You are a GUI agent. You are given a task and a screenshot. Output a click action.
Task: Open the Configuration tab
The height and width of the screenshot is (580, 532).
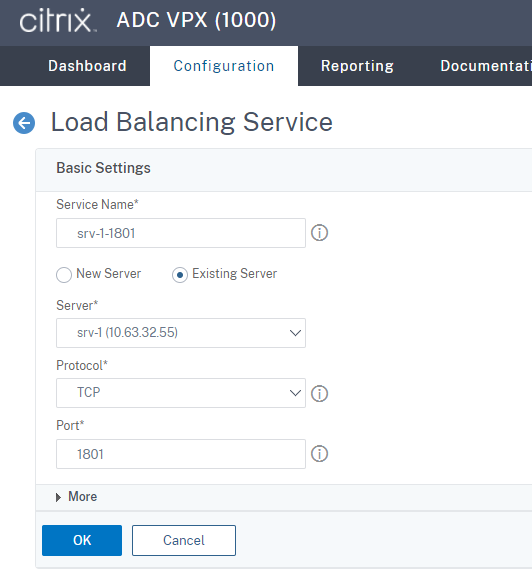click(224, 66)
